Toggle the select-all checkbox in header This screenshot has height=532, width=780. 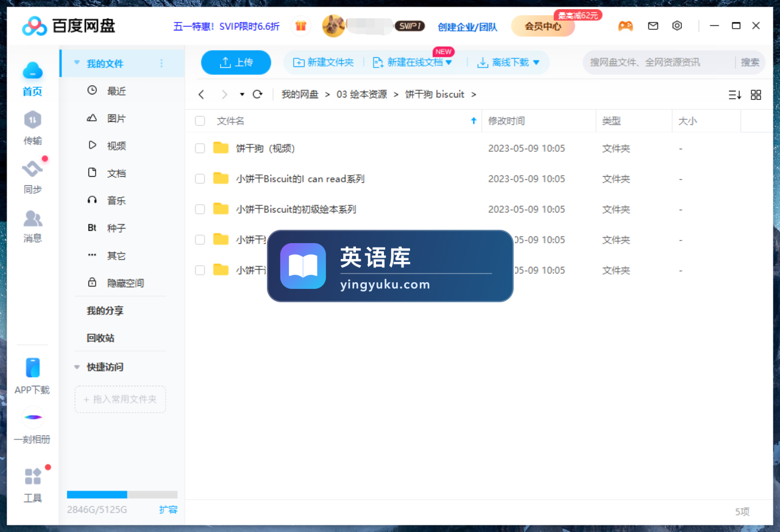pos(200,121)
